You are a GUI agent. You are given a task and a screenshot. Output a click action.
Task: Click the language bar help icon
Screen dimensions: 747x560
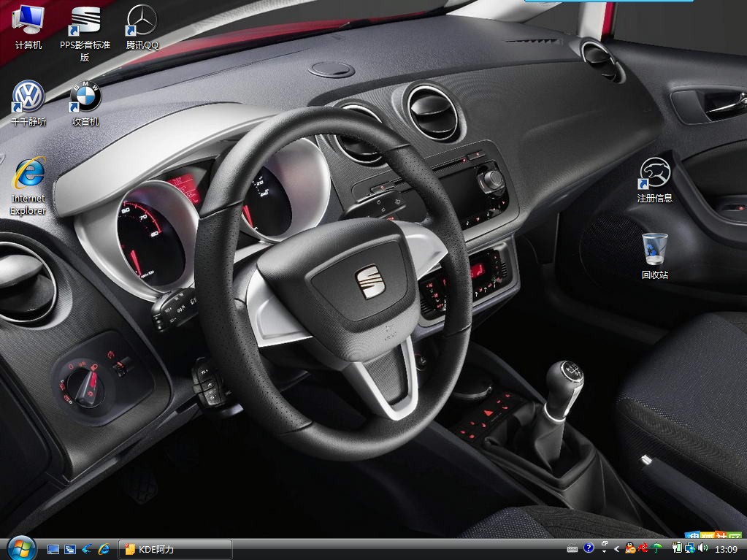[x=589, y=548]
